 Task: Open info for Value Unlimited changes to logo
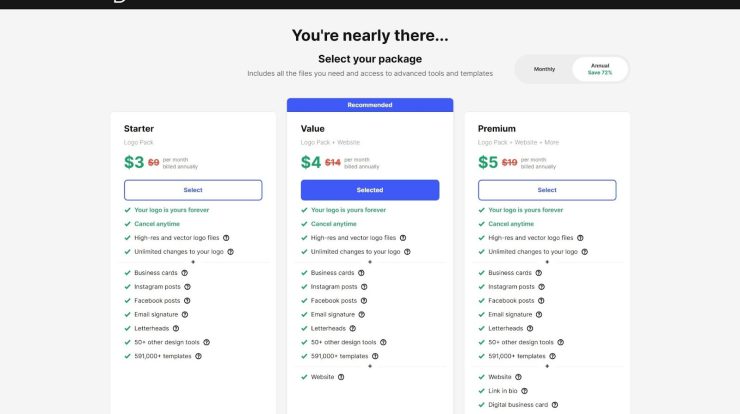coord(407,252)
